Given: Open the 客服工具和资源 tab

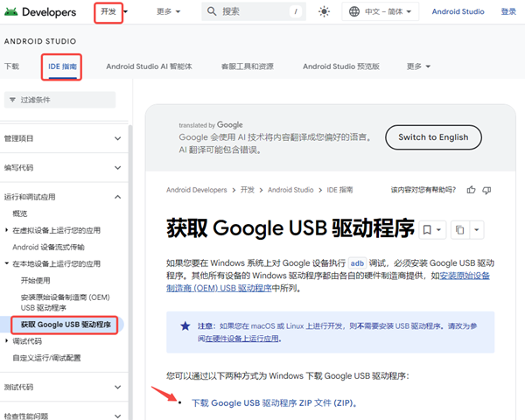Looking at the screenshot, I should coord(248,66).
